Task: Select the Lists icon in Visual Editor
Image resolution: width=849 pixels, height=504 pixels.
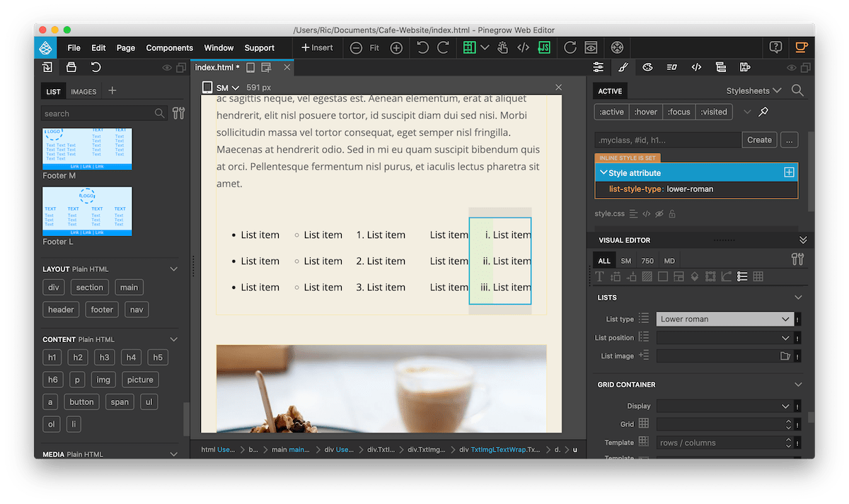Action: click(742, 276)
